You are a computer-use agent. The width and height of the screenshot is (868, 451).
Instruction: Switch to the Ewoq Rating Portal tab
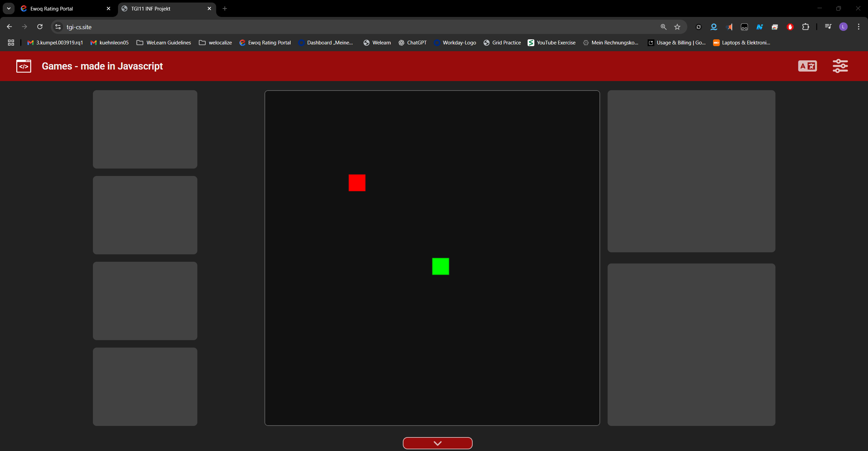[52, 9]
